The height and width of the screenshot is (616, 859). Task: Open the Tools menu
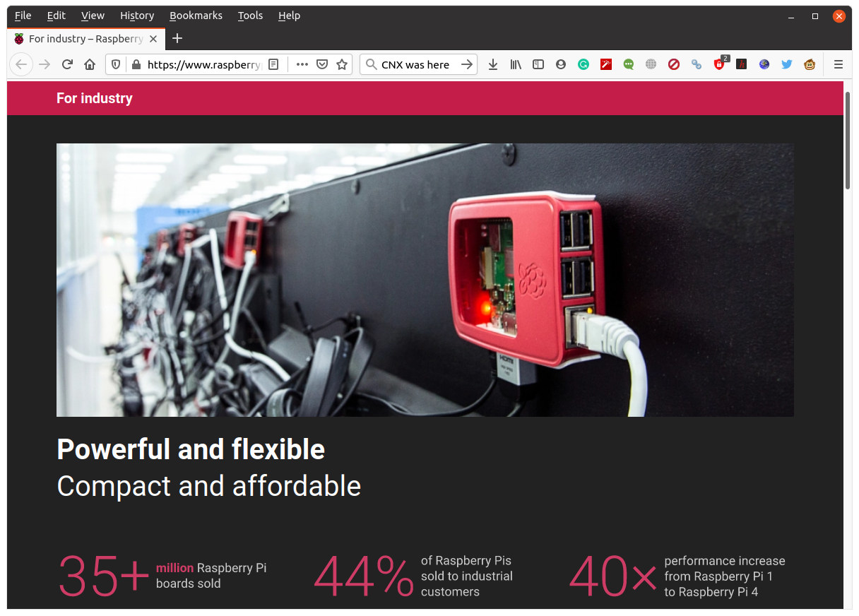(x=250, y=16)
